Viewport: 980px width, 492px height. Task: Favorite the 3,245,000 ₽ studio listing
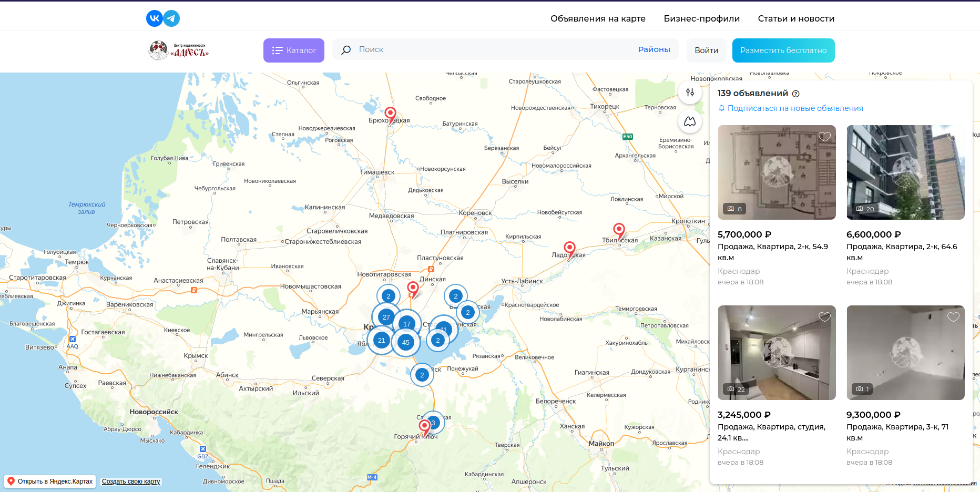(x=824, y=317)
